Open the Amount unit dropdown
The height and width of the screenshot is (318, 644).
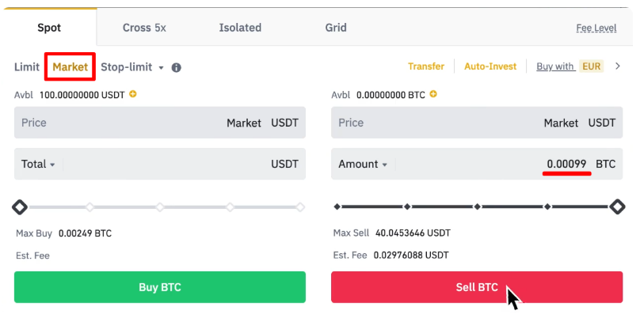click(363, 165)
